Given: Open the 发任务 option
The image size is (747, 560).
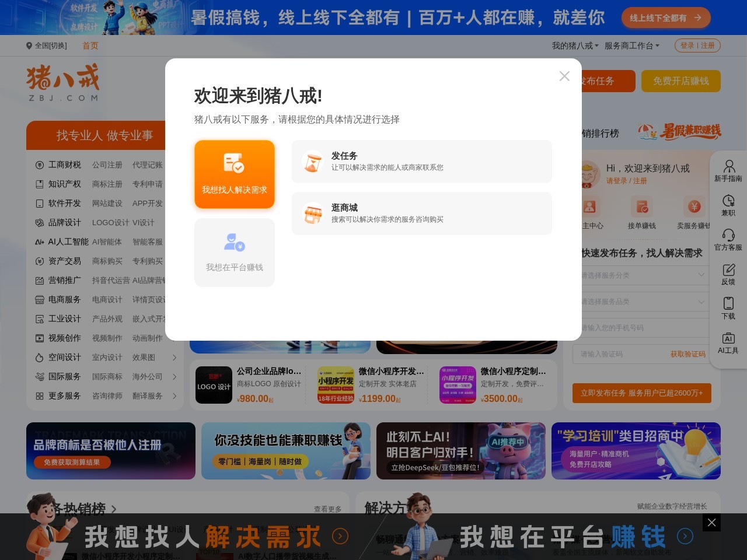Looking at the screenshot, I should coord(421,161).
